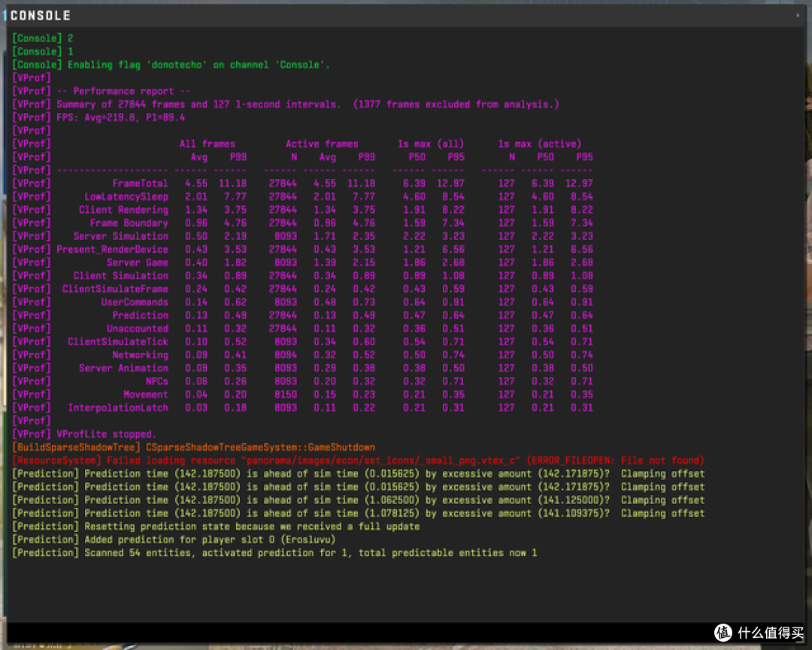Click the "Client Rendering" row label
Screen dimensions: 812x650
pyautogui.click(x=123, y=210)
